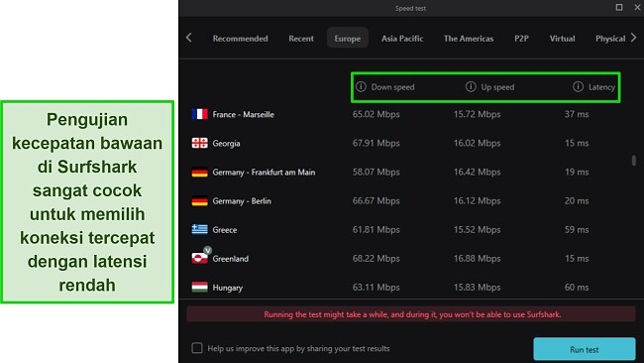The image size is (644, 363).
Task: Select the France - Marseille row label
Action: coord(243,114)
